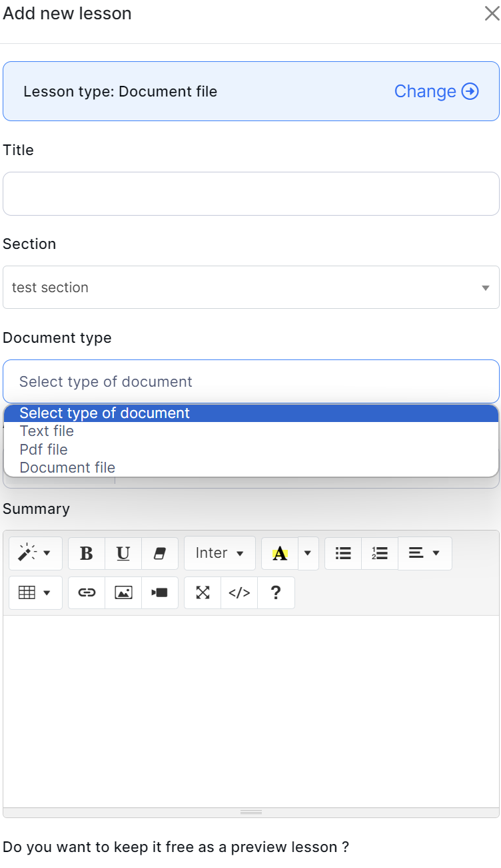Insert an ordered numbered list
Viewport: 501px width, 868px height.
tap(380, 553)
